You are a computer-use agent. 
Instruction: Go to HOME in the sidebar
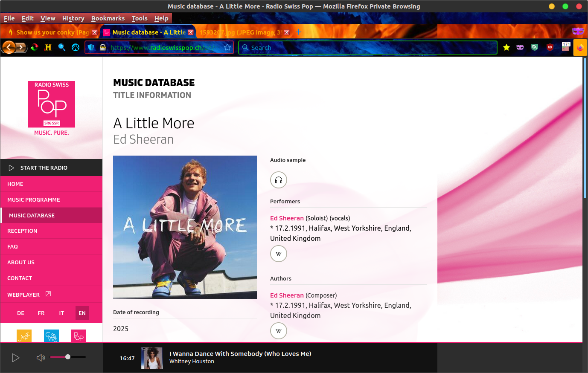(x=51, y=184)
